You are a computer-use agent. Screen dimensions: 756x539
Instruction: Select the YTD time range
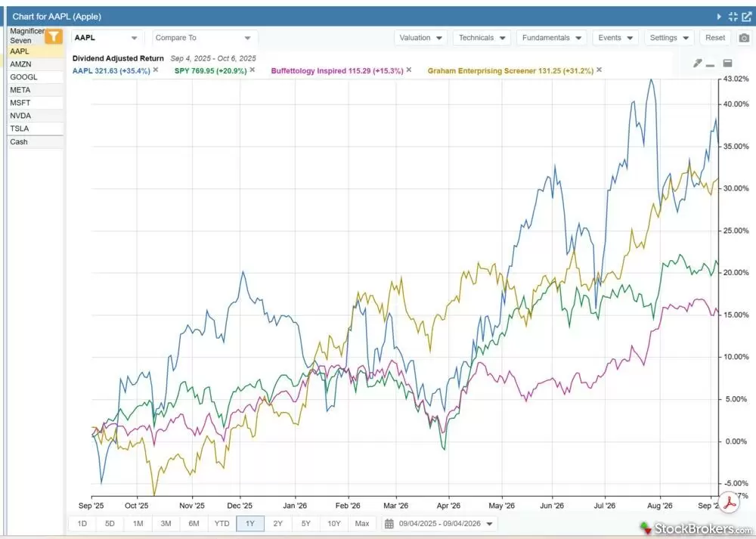pos(222,524)
